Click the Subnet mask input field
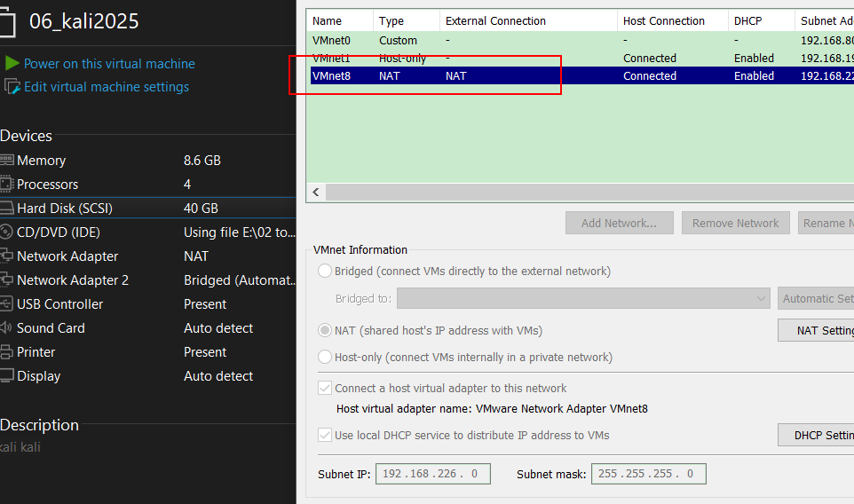The height and width of the screenshot is (504, 854). (649, 474)
